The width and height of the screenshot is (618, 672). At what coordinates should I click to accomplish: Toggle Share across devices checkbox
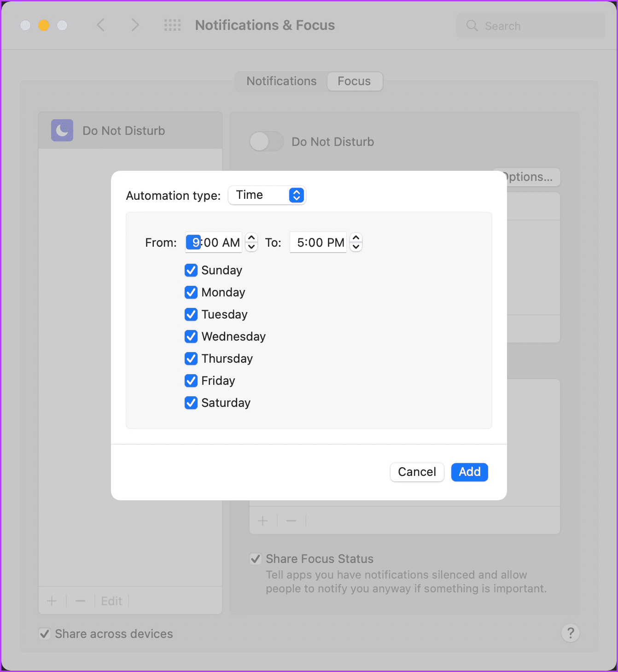pos(45,634)
